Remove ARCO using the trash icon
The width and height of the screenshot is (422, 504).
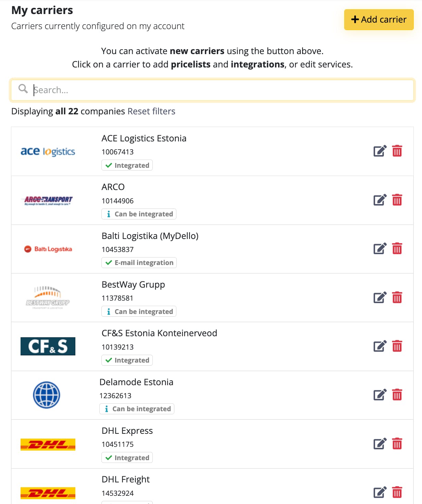pos(397,200)
